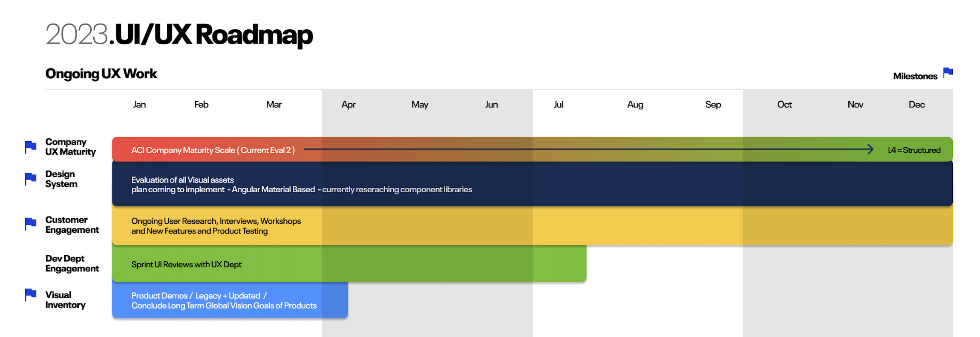Click the Aug month header
The height and width of the screenshot is (337, 980).
pyautogui.click(x=635, y=105)
